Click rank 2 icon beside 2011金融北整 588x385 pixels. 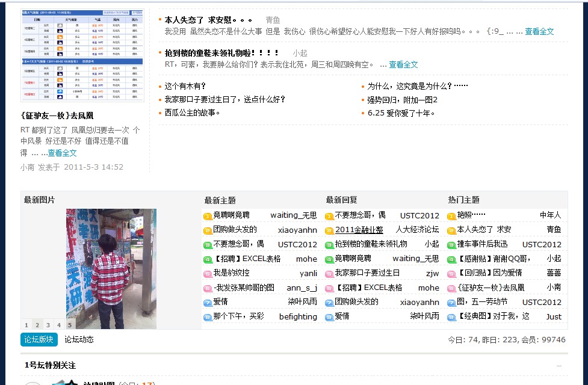[x=329, y=230]
